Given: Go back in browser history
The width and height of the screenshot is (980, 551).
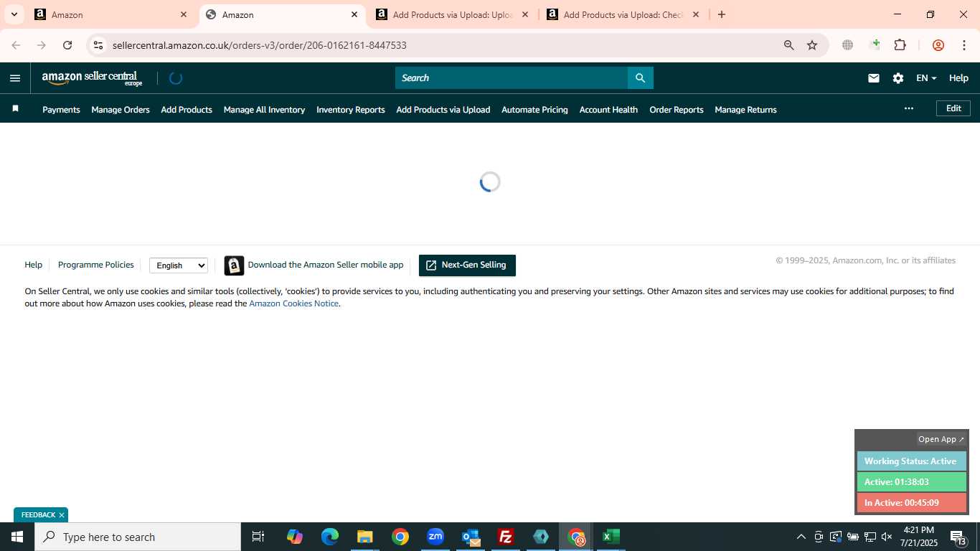Looking at the screenshot, I should pos(16,45).
